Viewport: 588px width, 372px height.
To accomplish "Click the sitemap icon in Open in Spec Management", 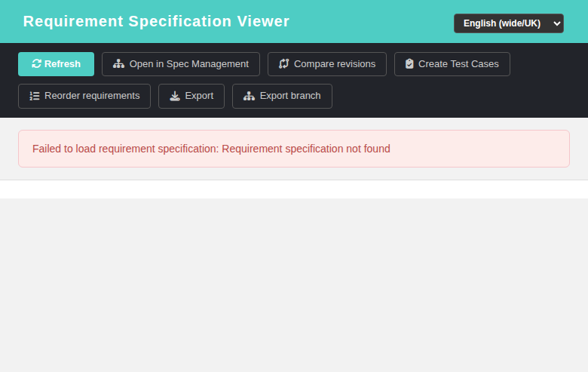I will [118, 64].
